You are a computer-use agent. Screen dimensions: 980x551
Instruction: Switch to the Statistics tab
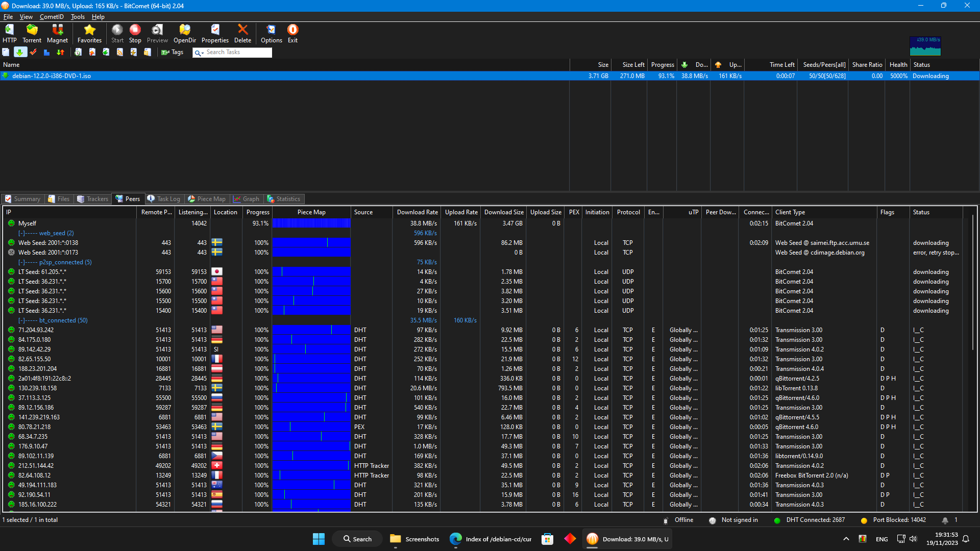(x=284, y=199)
